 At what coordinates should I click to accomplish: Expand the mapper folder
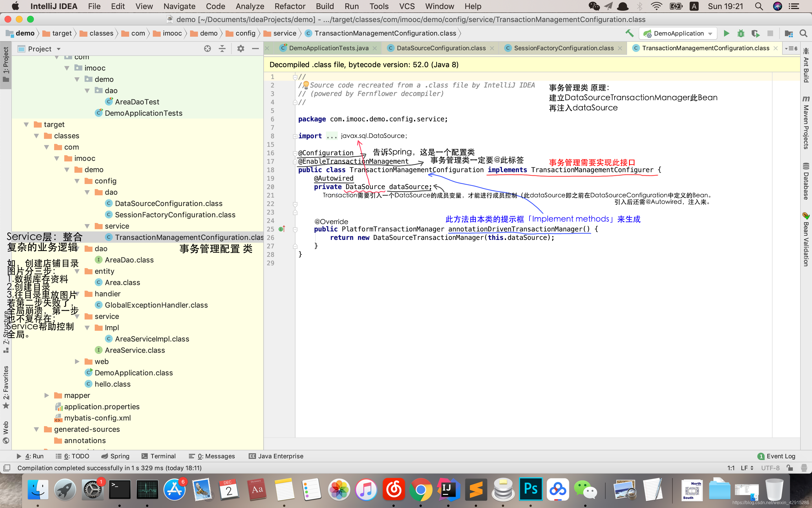pos(47,395)
